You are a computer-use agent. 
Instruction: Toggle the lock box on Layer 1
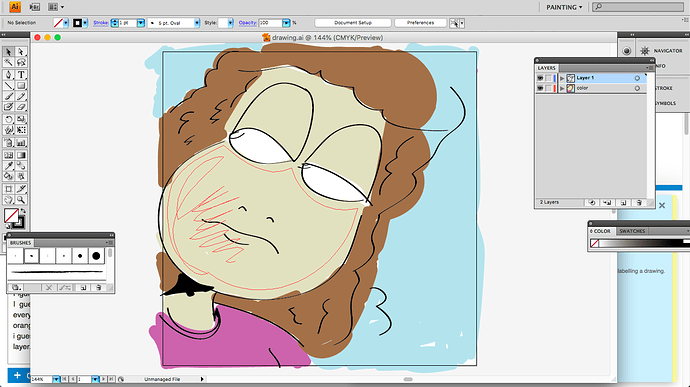(548, 78)
